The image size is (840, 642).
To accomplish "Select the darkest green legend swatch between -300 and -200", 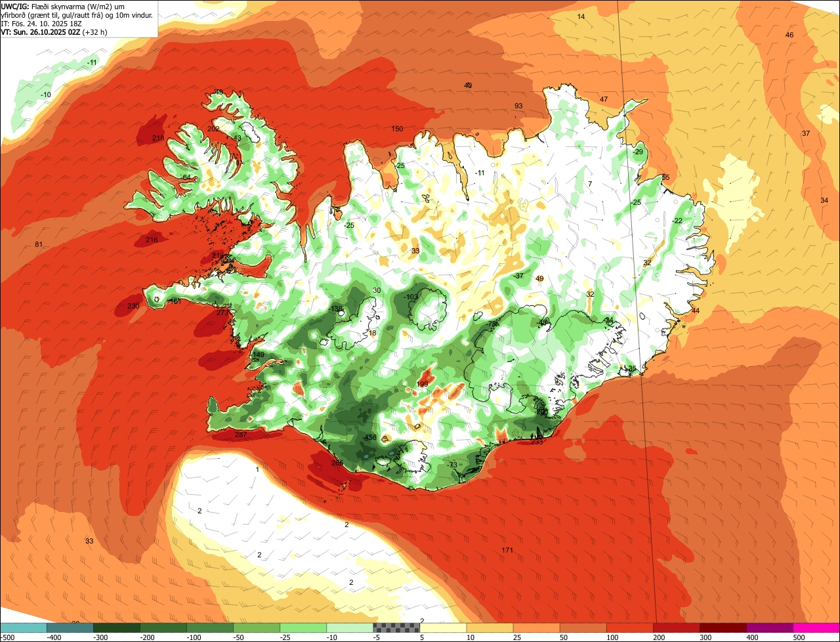I will point(116,628).
